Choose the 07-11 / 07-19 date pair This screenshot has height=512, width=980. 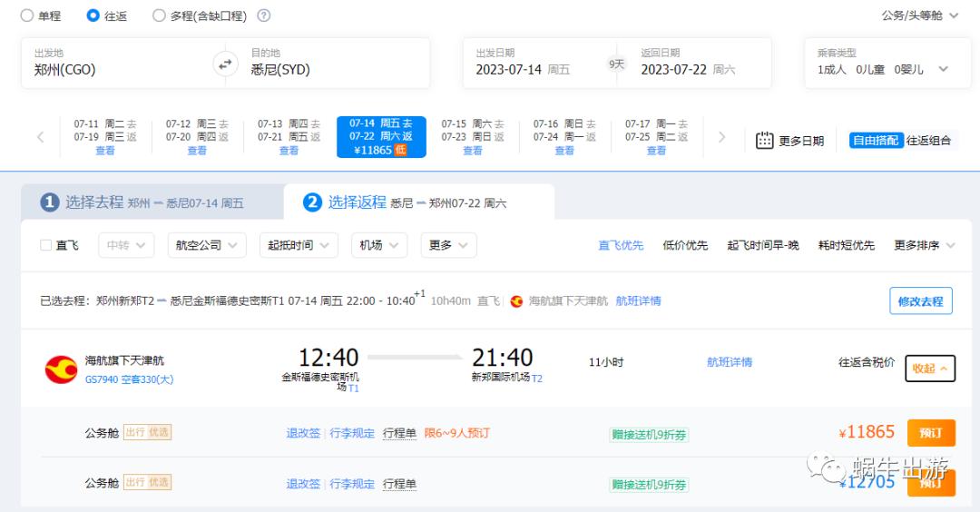[105, 137]
